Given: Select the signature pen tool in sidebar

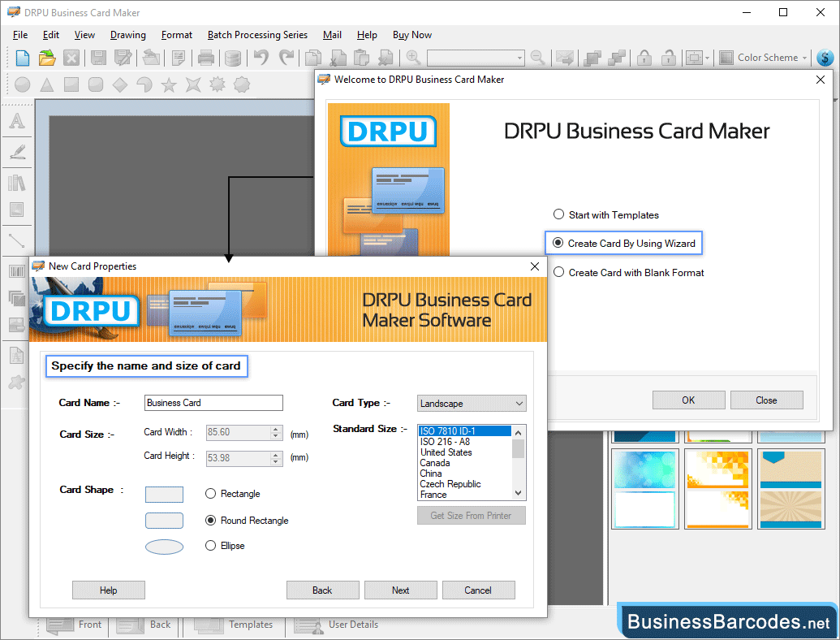Looking at the screenshot, I should tap(17, 152).
